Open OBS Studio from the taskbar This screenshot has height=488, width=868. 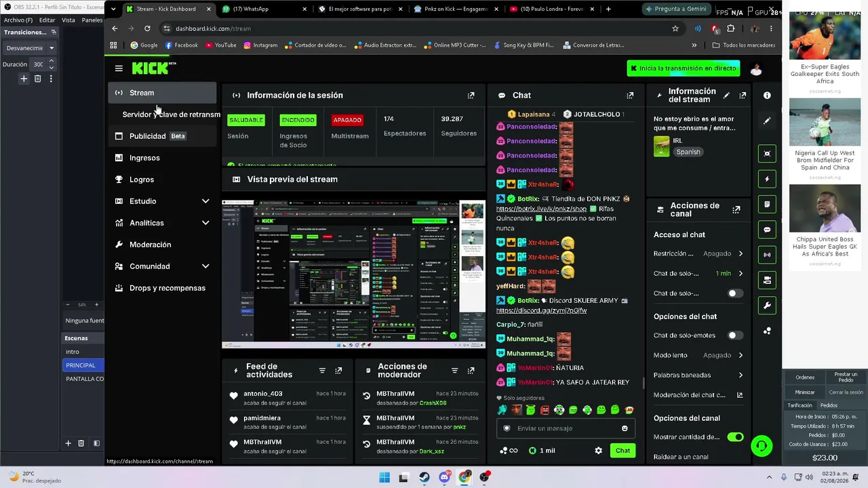click(x=484, y=477)
